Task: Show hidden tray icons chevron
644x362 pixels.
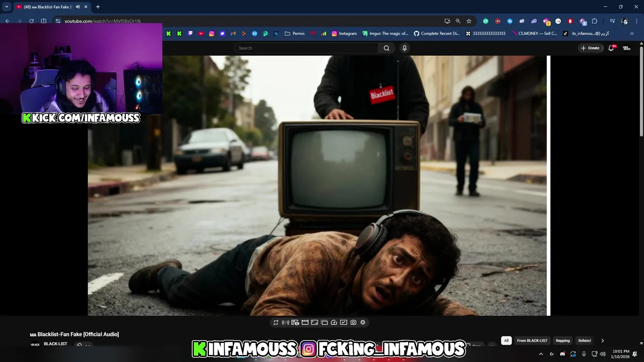Action: (541, 354)
